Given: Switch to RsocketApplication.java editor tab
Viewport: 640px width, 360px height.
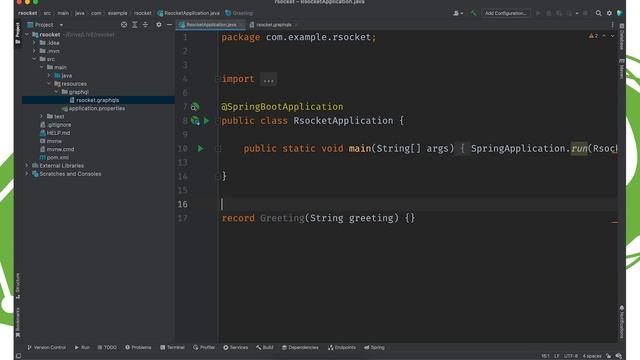Looking at the screenshot, I should point(211,25).
